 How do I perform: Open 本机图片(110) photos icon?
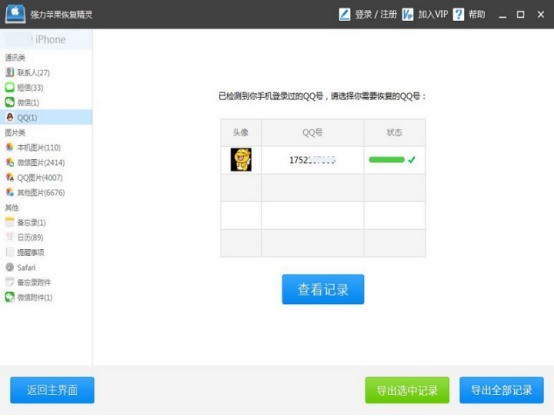point(10,147)
